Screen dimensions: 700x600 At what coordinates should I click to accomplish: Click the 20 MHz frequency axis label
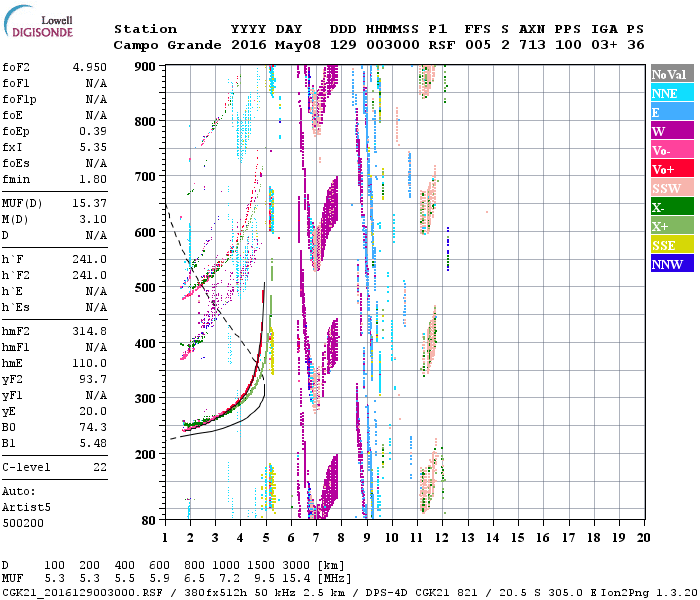(x=644, y=538)
